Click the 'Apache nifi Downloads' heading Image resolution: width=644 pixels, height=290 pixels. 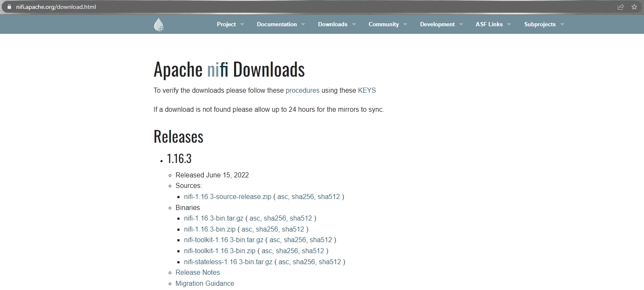(x=229, y=70)
